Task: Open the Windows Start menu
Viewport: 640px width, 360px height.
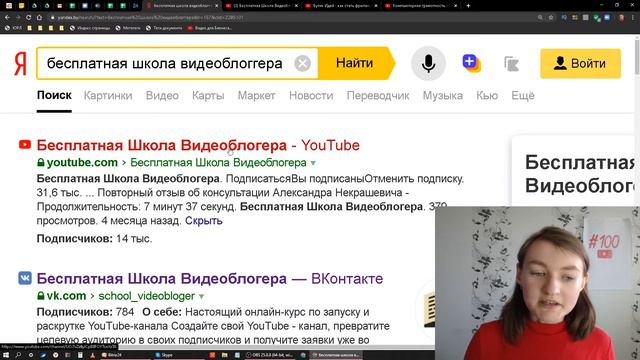Action: point(6,355)
